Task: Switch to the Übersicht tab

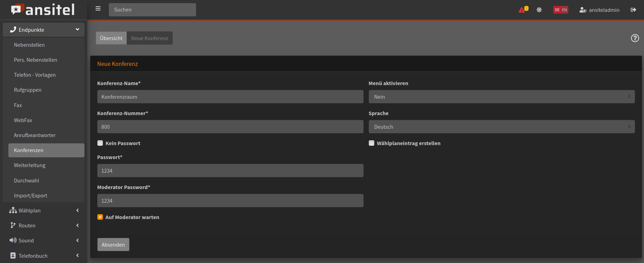Action: pyautogui.click(x=111, y=38)
